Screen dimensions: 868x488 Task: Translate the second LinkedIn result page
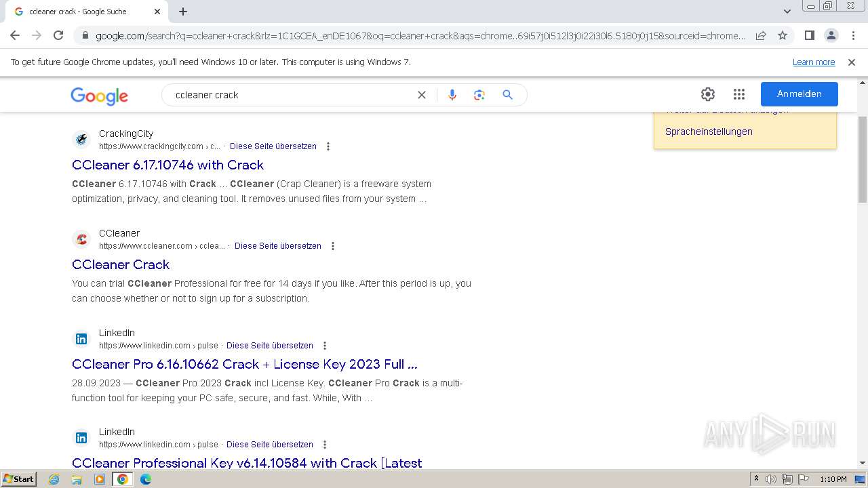pyautogui.click(x=270, y=445)
